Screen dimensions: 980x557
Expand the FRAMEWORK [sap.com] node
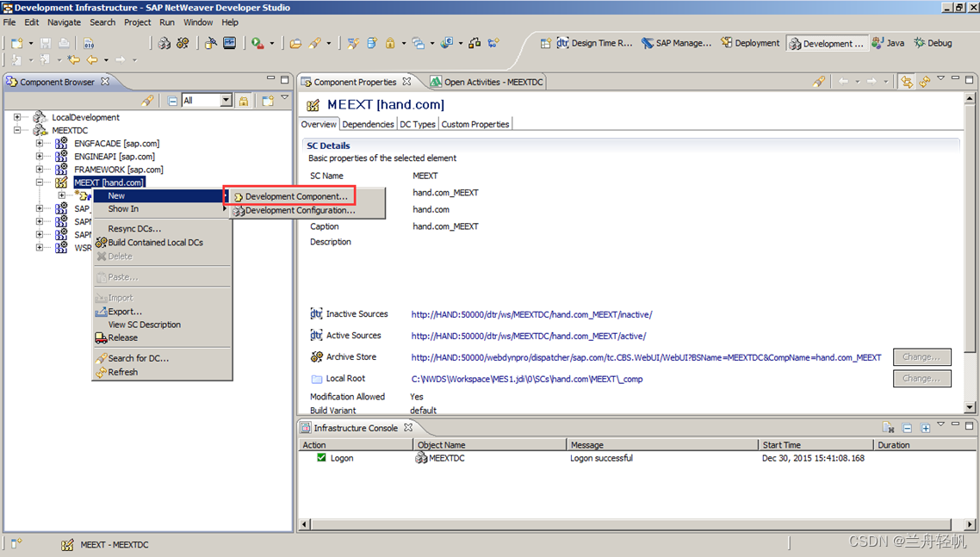pyautogui.click(x=40, y=170)
